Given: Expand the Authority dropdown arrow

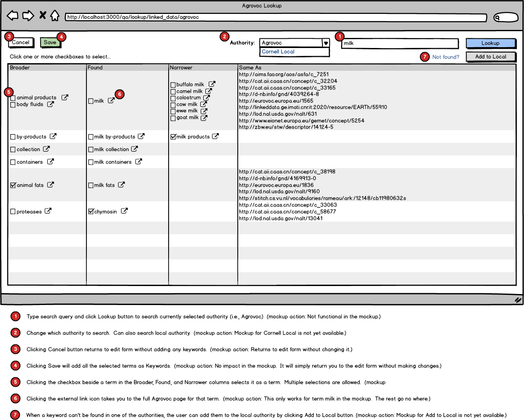Looking at the screenshot, I should [326, 43].
